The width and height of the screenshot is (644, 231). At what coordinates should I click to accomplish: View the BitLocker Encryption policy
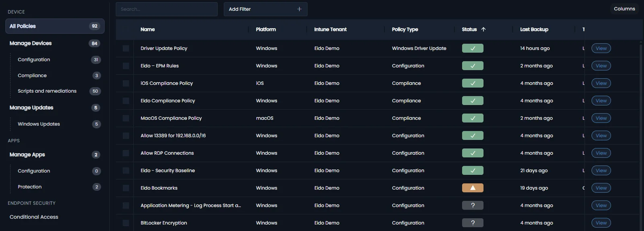[601, 223]
